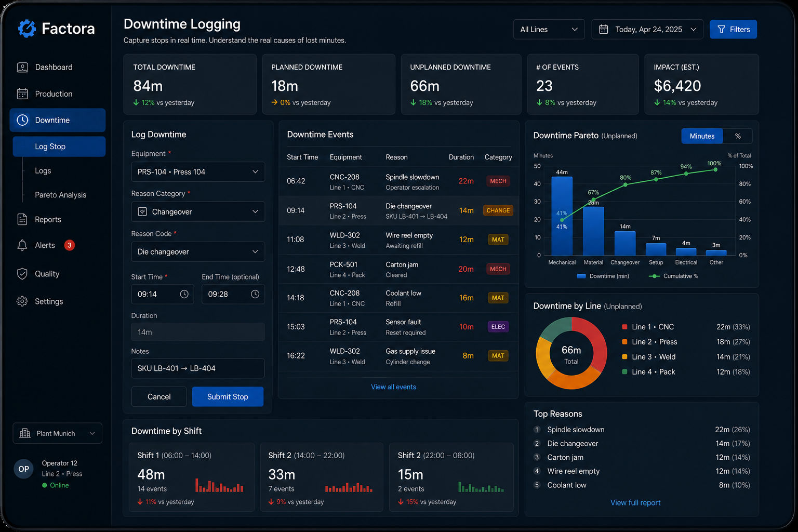Click the green Line 4 Pack legend swatch
The width and height of the screenshot is (798, 532).
point(624,371)
